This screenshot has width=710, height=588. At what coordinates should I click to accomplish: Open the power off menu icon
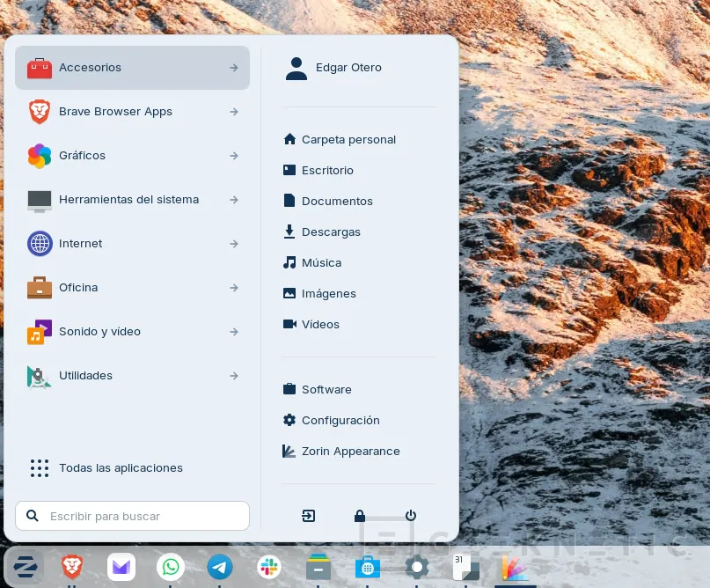[411, 516]
